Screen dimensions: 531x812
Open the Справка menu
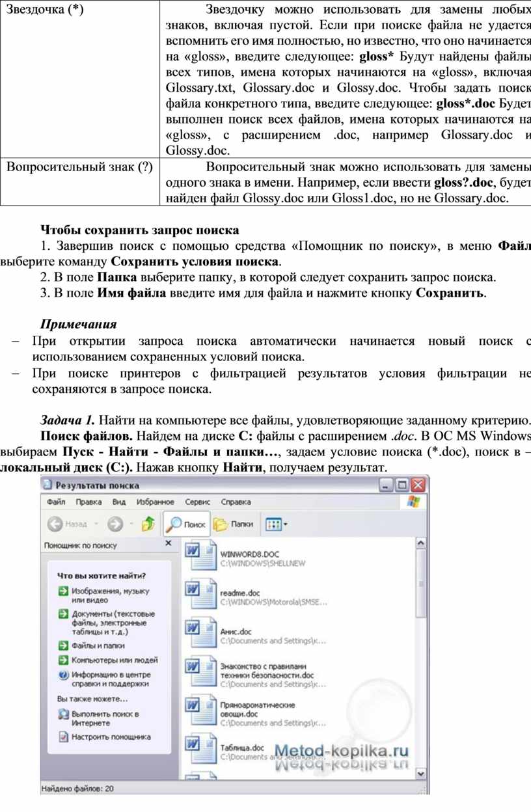(x=236, y=502)
